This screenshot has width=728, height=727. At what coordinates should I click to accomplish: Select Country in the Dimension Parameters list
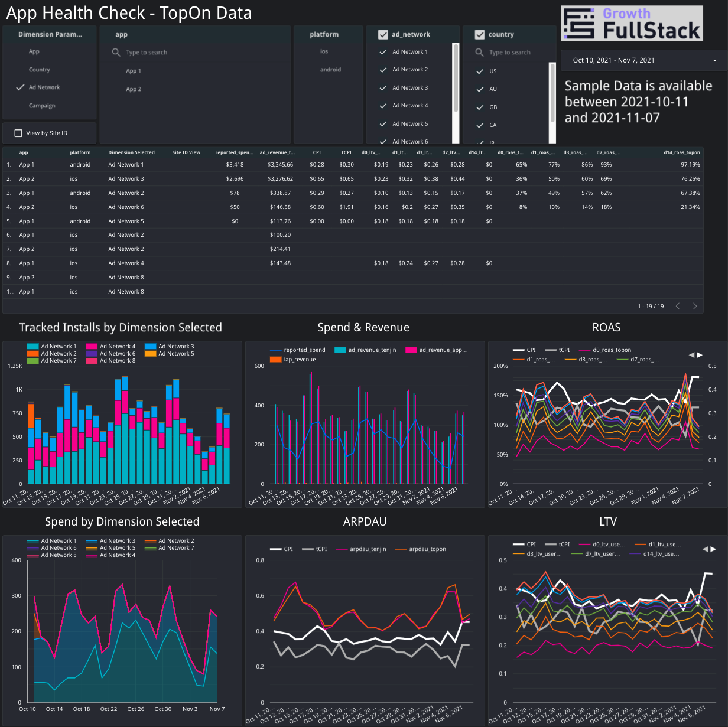click(40, 69)
